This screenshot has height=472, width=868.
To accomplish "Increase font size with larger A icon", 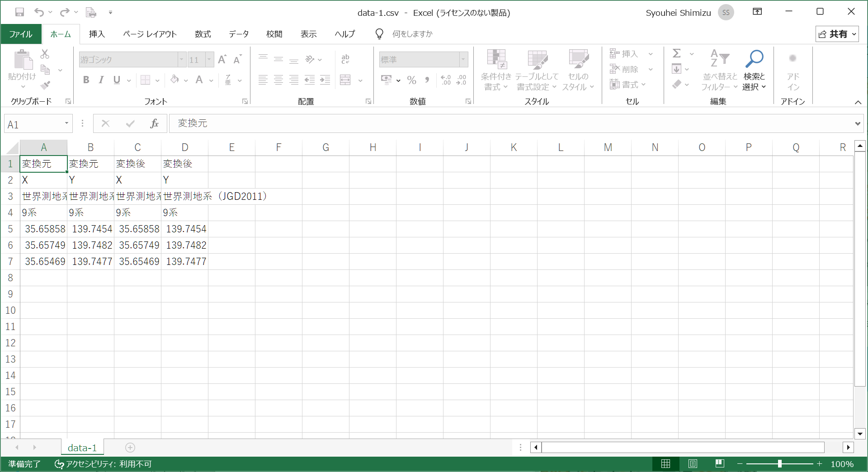I will [222, 59].
